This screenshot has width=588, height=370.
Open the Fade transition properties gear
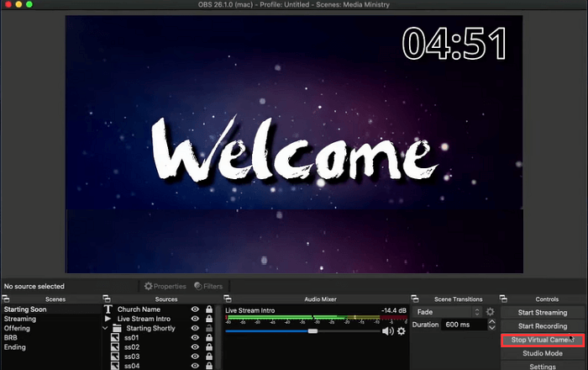coord(491,312)
